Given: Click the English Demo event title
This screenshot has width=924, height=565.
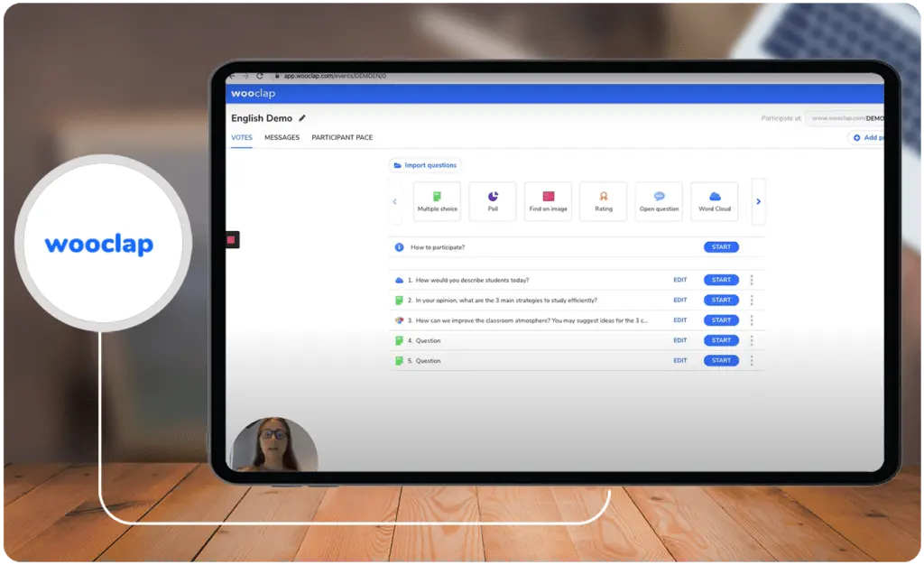Looking at the screenshot, I should pyautogui.click(x=262, y=118).
